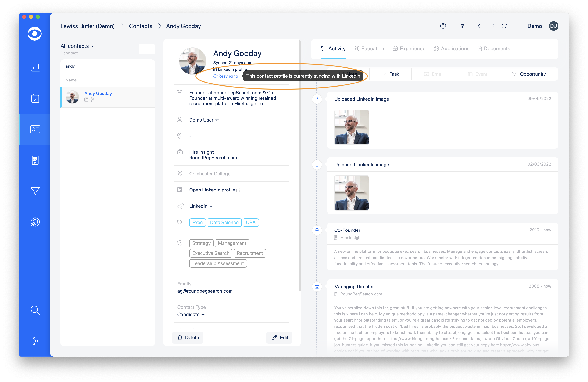Click the contact search field containing andy
Viewport: 588px width, 382px height.
click(x=107, y=66)
